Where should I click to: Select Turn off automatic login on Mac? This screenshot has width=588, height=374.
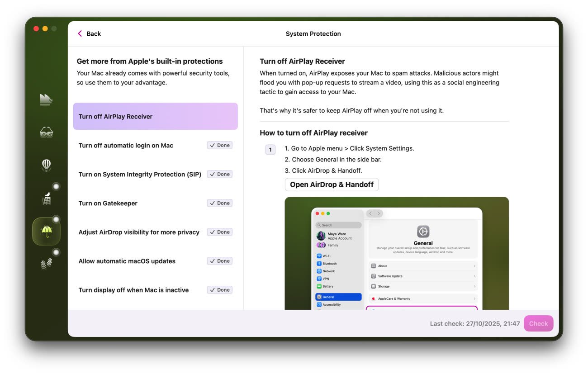pyautogui.click(x=126, y=145)
